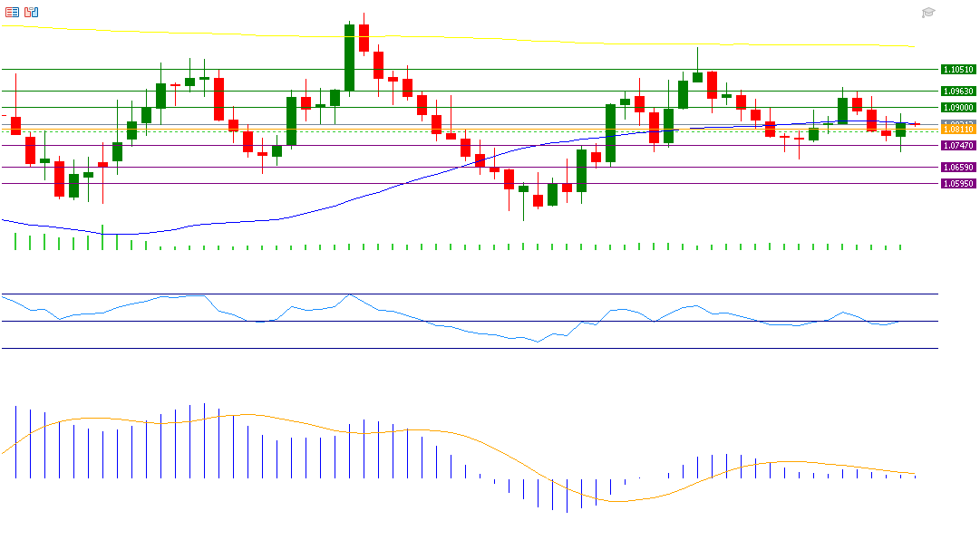980x540 pixels.
Task: Select the tallest green candle at chart peak
Action: point(349,57)
